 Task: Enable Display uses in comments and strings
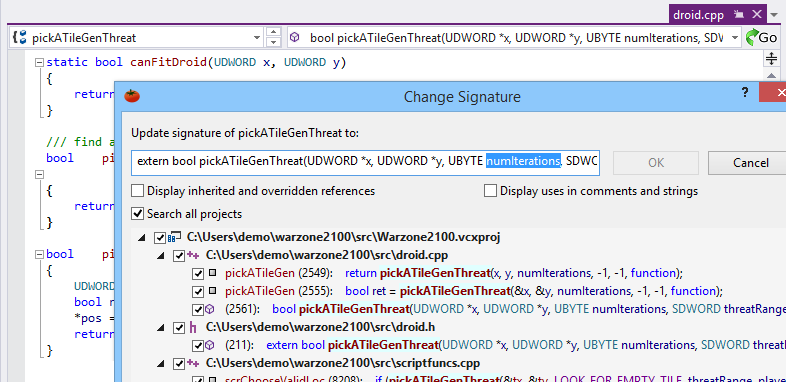tap(490, 191)
